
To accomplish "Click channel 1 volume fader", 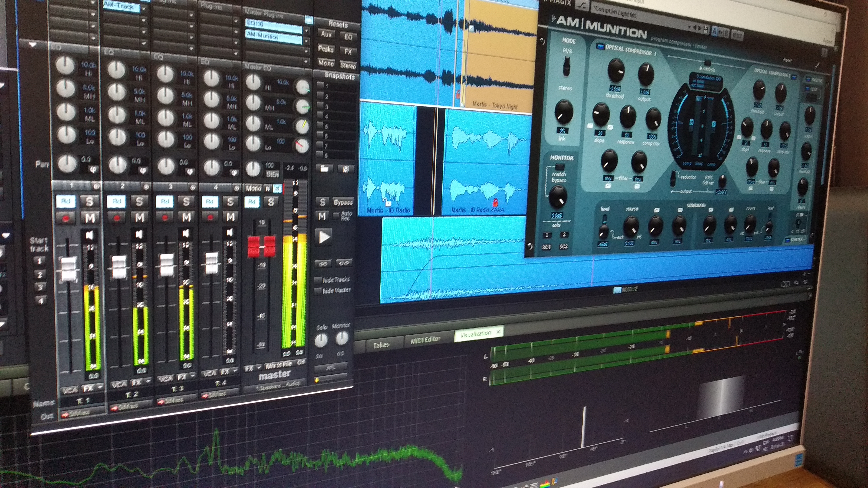I will pos(68,269).
